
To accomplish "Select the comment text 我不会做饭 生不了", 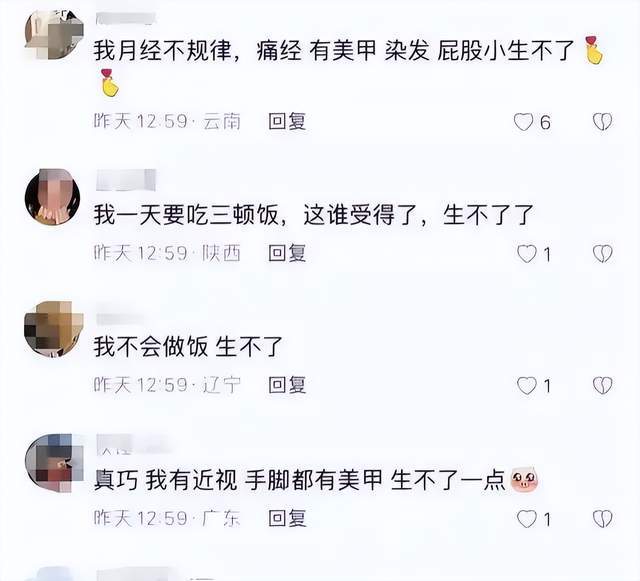I will pos(188,347).
